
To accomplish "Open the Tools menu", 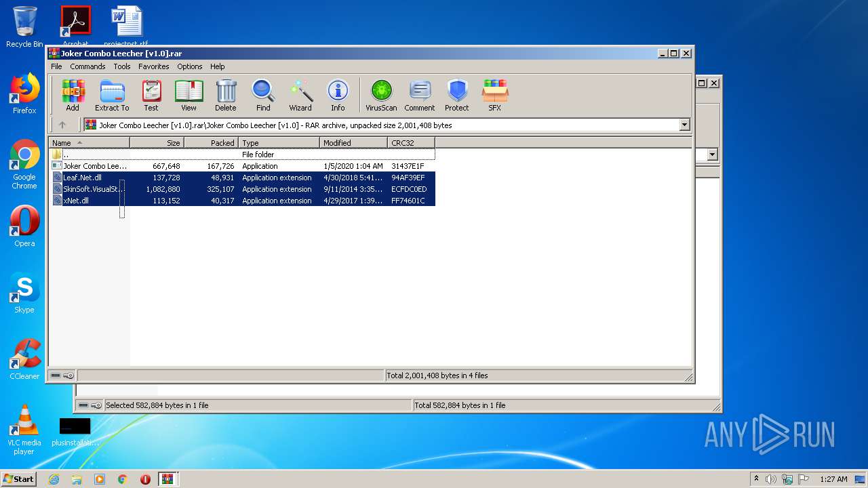I will (x=122, y=66).
